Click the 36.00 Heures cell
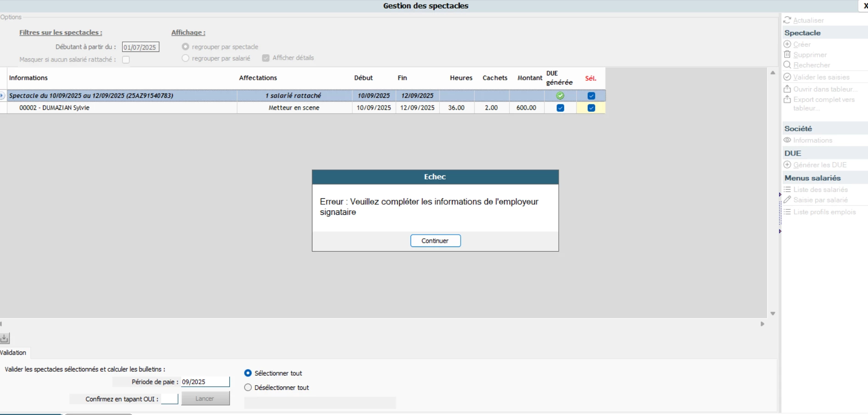 click(456, 108)
